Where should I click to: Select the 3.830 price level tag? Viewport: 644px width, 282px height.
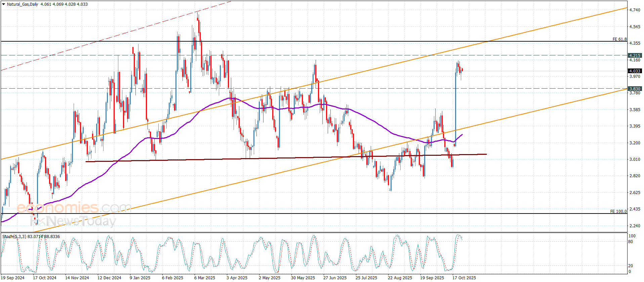(635, 89)
